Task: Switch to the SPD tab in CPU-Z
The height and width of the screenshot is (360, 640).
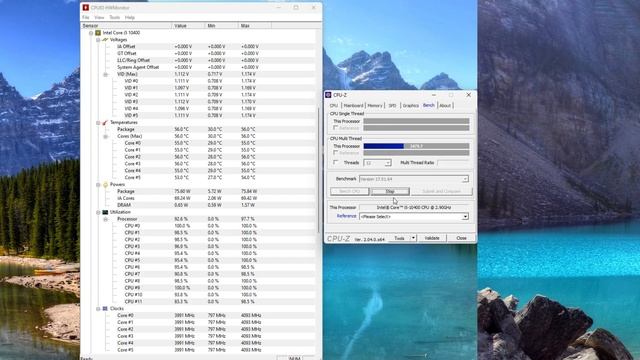Action: (393, 106)
